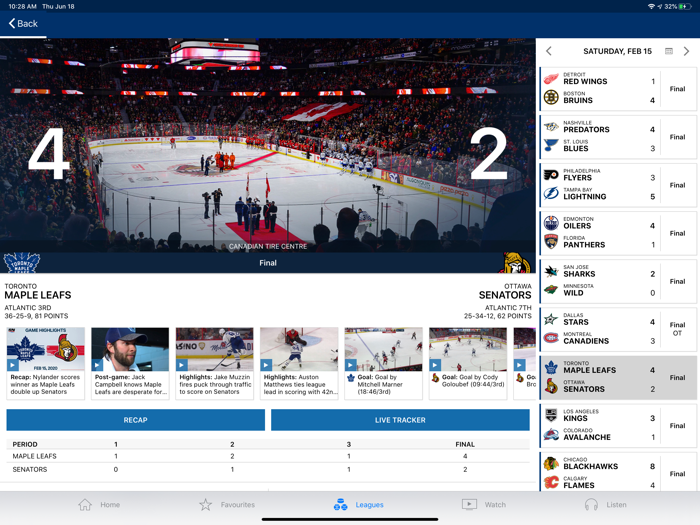The width and height of the screenshot is (700, 525).
Task: Show next day's scores with right arrow
Action: coord(686,51)
